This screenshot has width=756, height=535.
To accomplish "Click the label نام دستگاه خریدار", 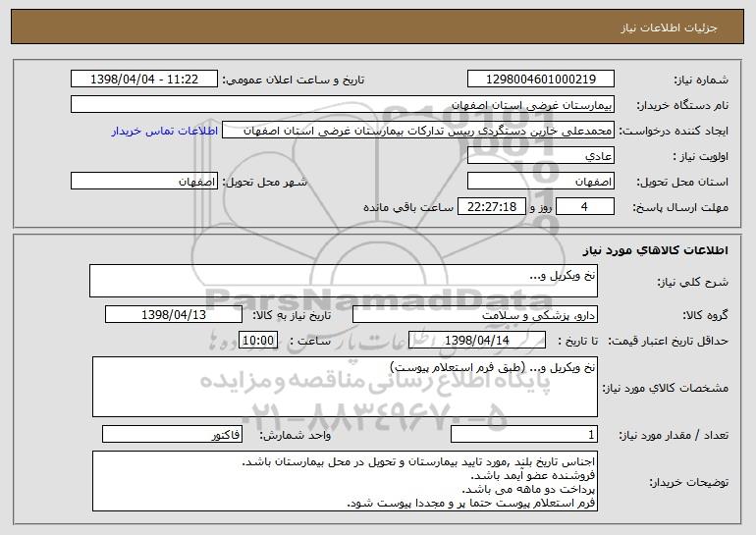I will pyautogui.click(x=682, y=105).
